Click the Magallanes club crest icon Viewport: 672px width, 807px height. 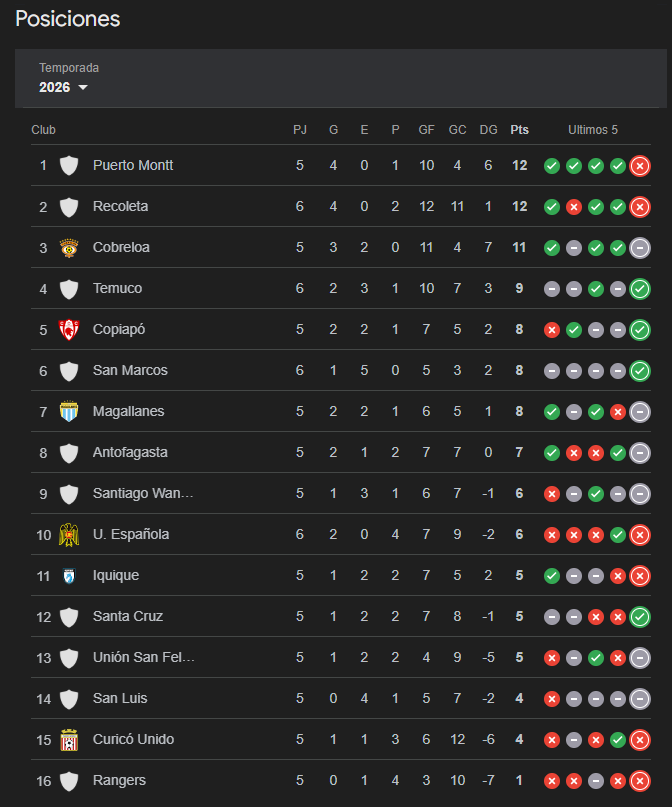69,411
